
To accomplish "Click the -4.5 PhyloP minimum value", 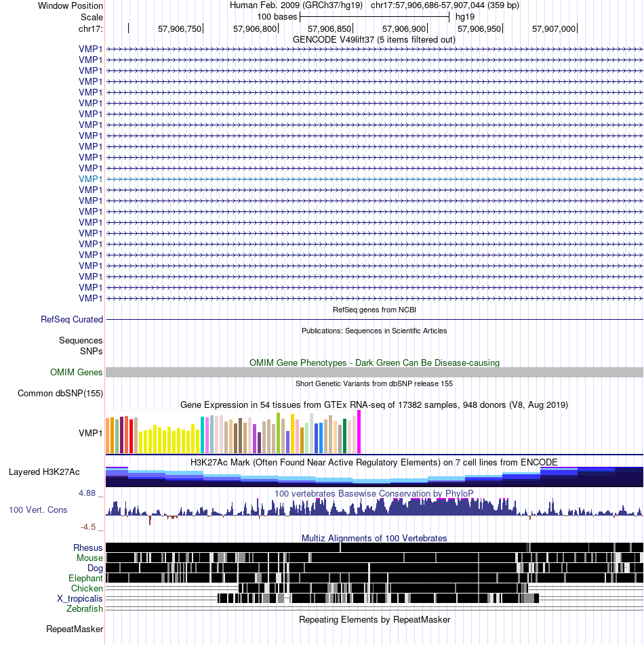I will 88,527.
